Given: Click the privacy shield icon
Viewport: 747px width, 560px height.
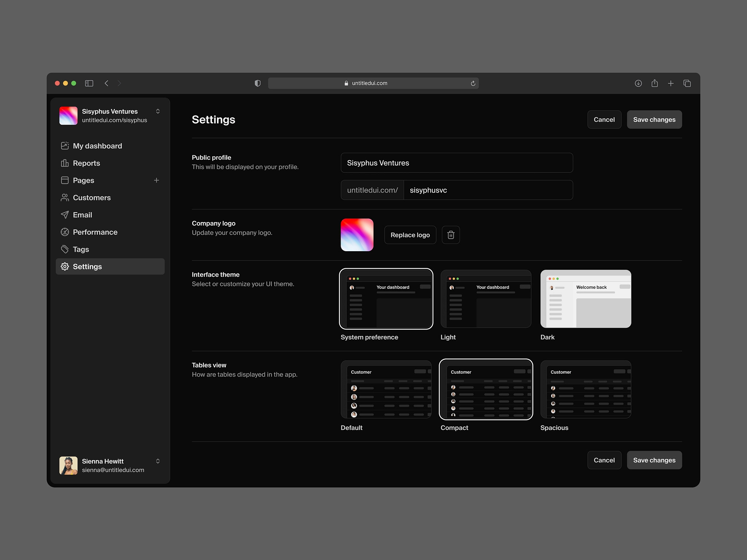Looking at the screenshot, I should pyautogui.click(x=258, y=83).
